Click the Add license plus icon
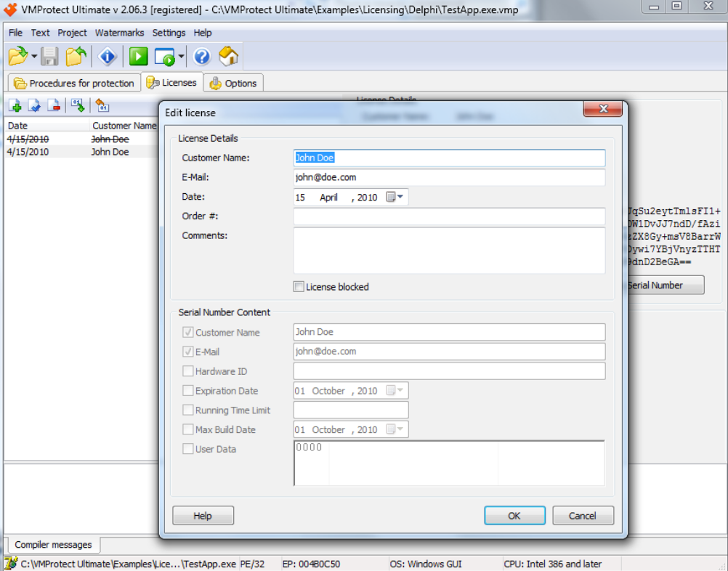The width and height of the screenshot is (728, 571). click(15, 106)
